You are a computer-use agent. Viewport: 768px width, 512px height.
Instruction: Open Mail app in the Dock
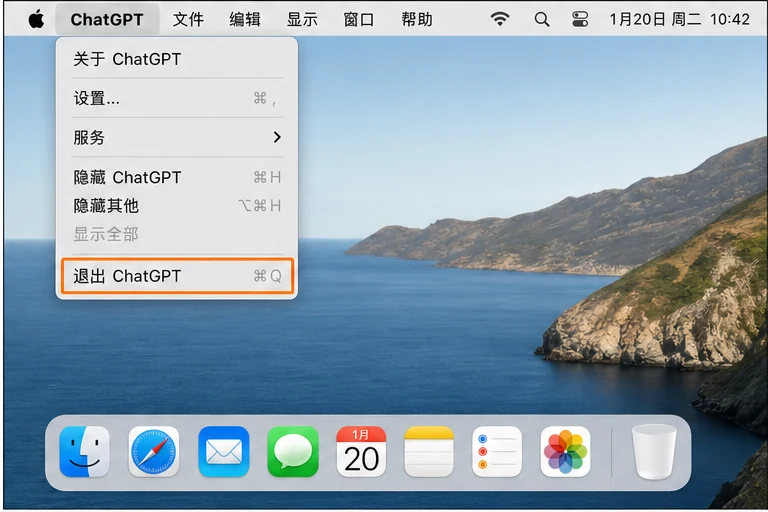pos(224,451)
